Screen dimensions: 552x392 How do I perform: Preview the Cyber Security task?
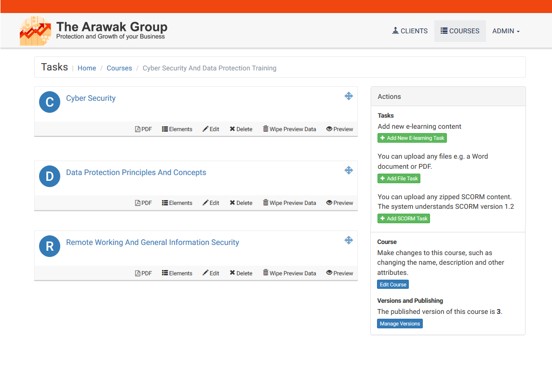pyautogui.click(x=340, y=129)
